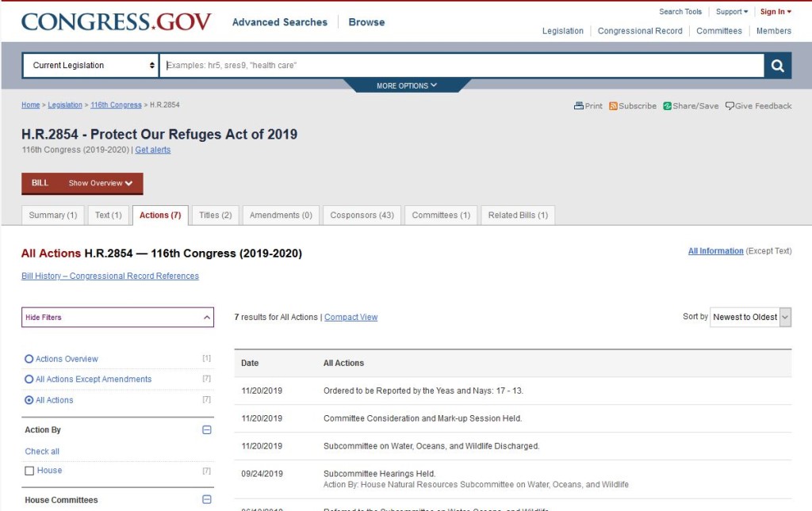812x511 pixels.
Task: Click the Subscribe RSS icon
Action: click(613, 106)
